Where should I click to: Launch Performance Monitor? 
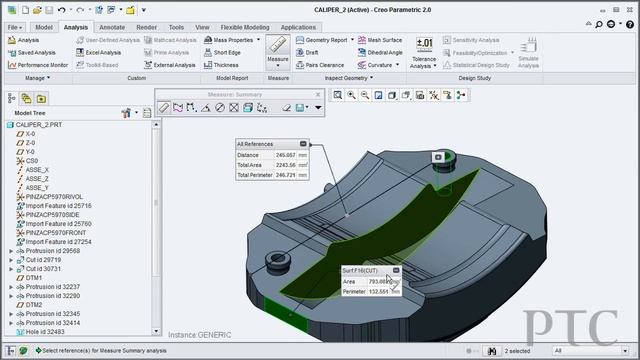pyautogui.click(x=38, y=65)
